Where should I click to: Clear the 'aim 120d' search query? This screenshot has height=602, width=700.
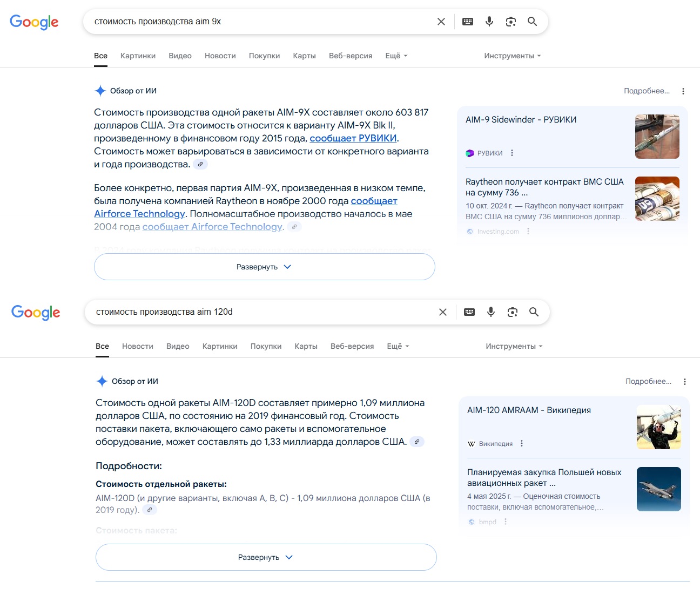[x=443, y=312]
